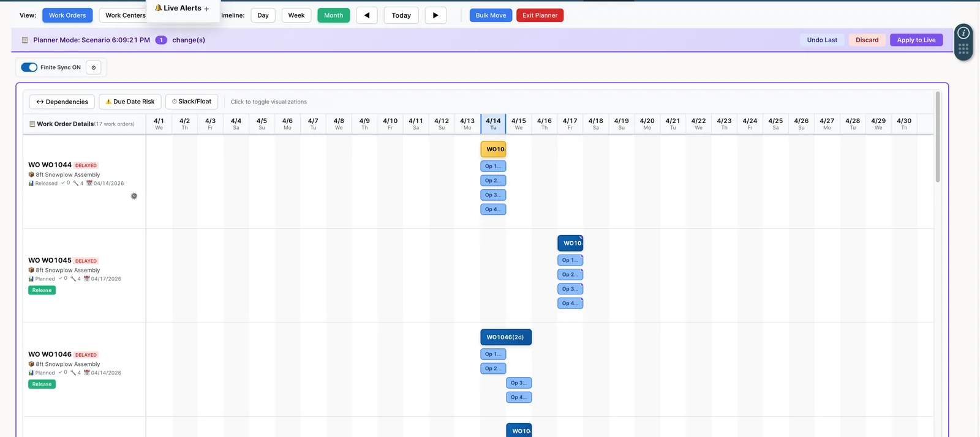Viewport: 980px width, 437px height.
Task: Expand Live Alerts with the plus sign
Action: 206,9
